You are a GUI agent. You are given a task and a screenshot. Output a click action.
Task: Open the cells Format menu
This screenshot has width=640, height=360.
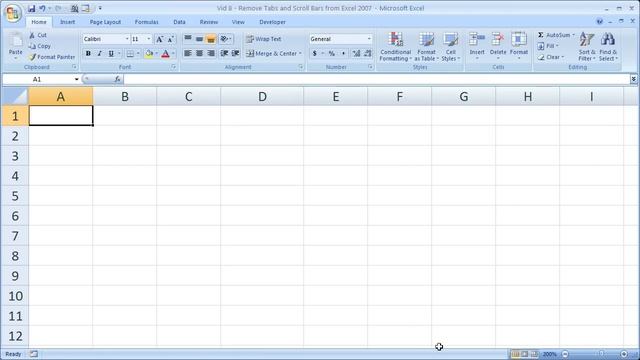tap(519, 46)
